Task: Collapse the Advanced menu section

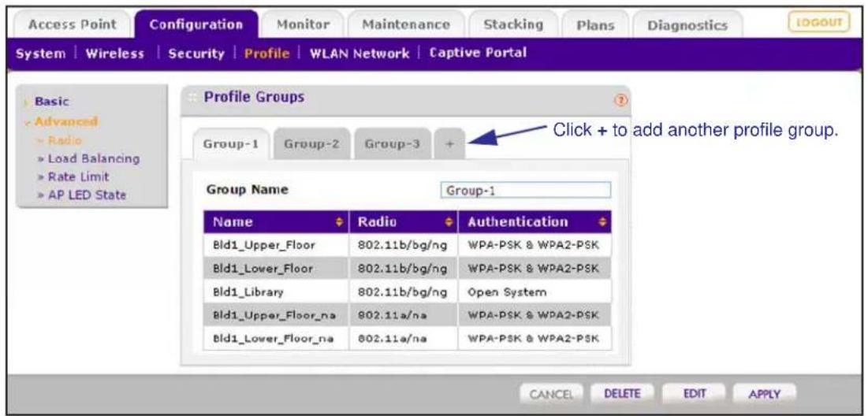Action: click(x=65, y=121)
